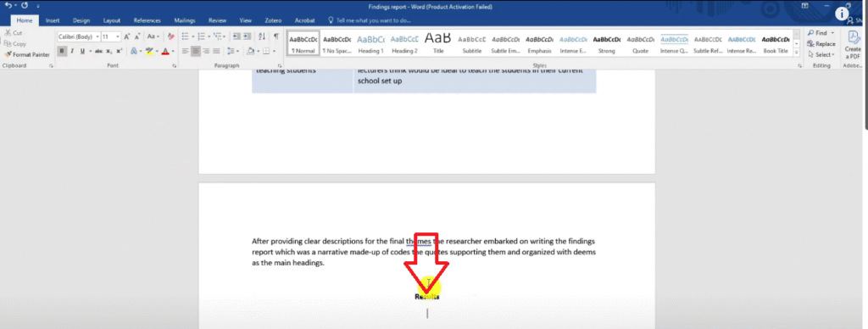Click the Increase Indent icon

247,36
